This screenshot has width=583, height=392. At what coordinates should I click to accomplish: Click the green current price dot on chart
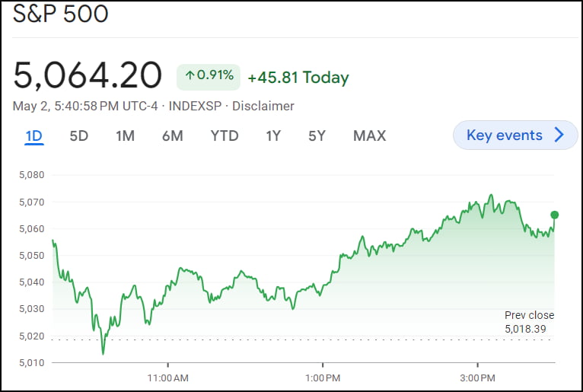pyautogui.click(x=554, y=215)
